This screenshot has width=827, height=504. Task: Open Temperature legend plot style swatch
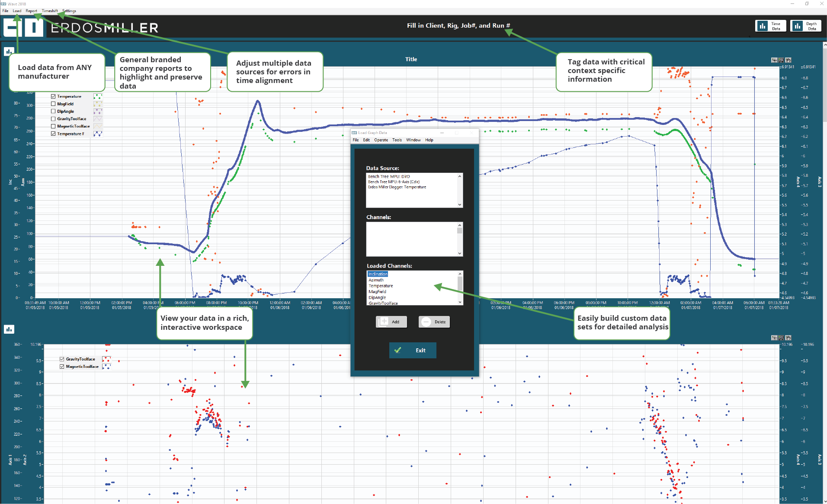(x=98, y=96)
